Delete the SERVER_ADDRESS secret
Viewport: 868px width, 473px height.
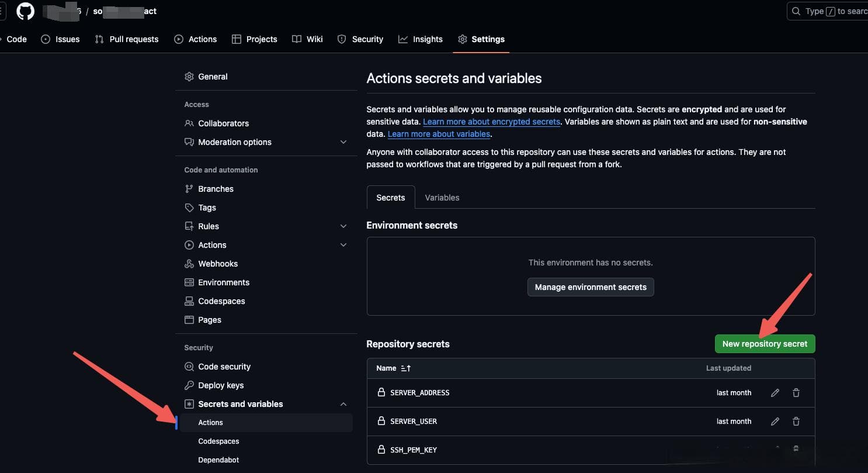click(796, 393)
